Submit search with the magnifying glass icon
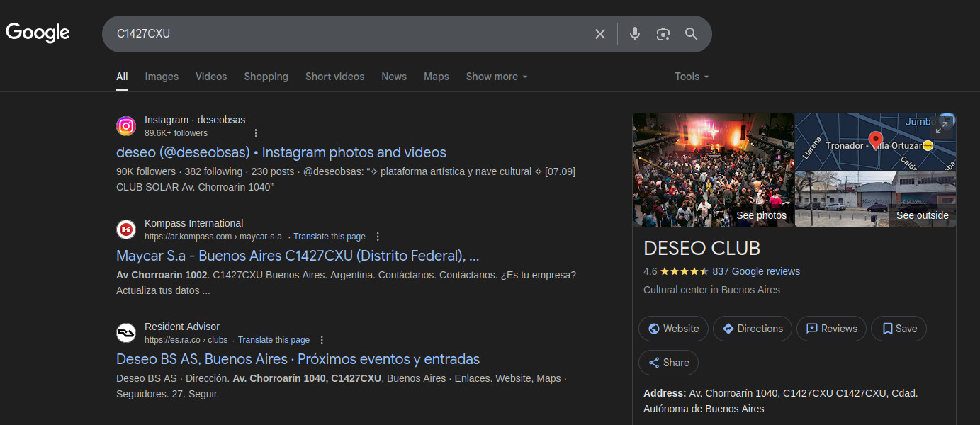Viewport: 980px width, 425px height. (692, 34)
